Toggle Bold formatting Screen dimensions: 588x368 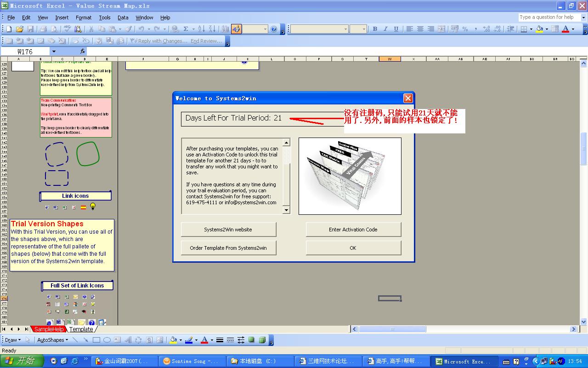[x=375, y=29]
